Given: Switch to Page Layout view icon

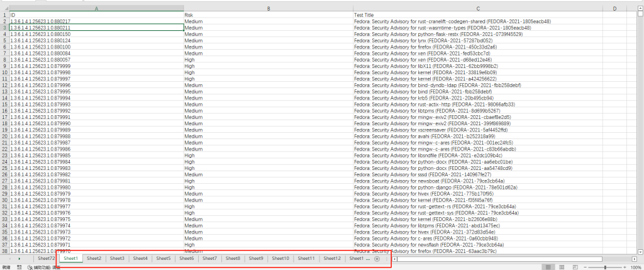Looking at the screenshot, I should 562,267.
